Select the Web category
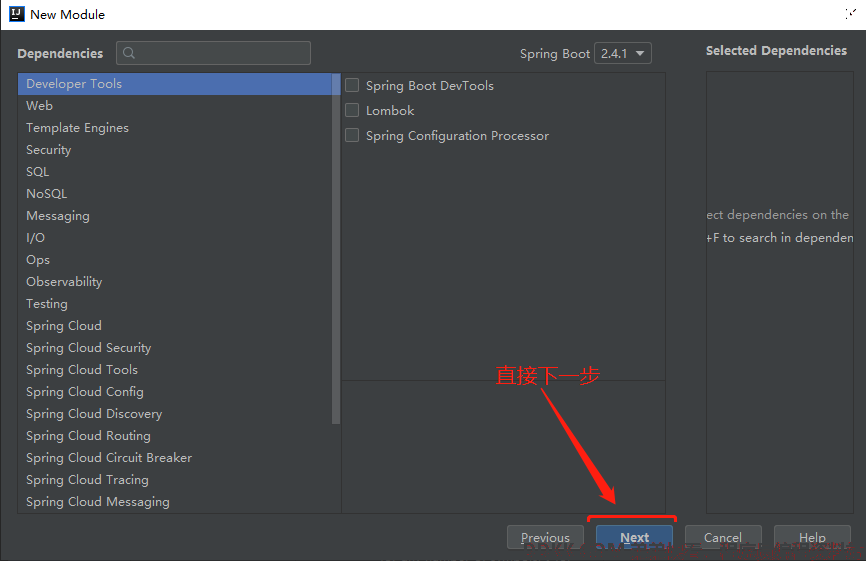 point(175,105)
